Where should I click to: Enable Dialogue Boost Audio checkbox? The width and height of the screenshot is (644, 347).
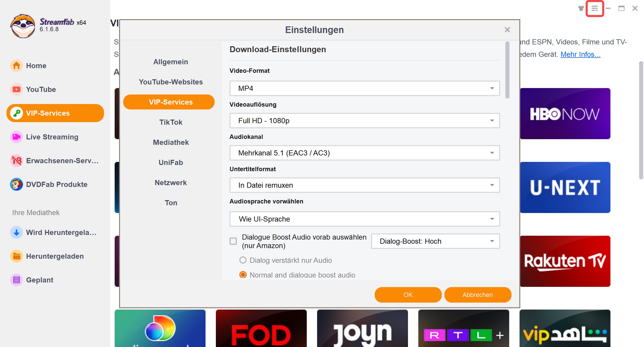pyautogui.click(x=233, y=241)
